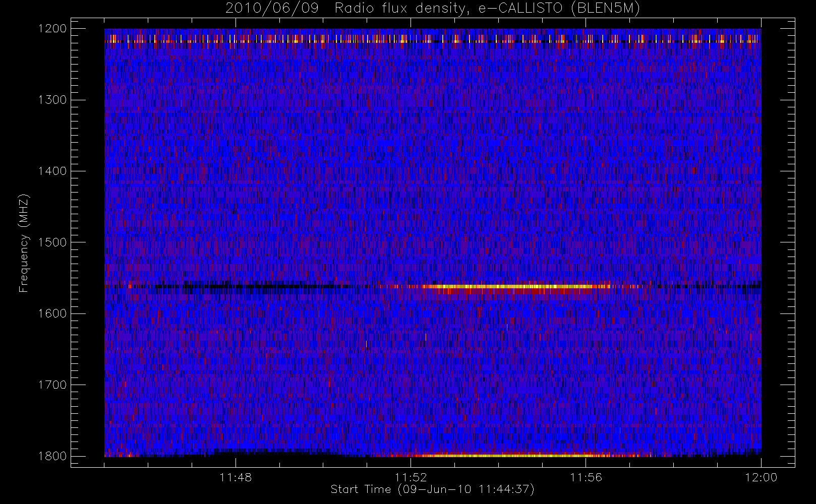Click the 'Start Time (09-Jun-10 11:44:37)' label

tap(432, 489)
